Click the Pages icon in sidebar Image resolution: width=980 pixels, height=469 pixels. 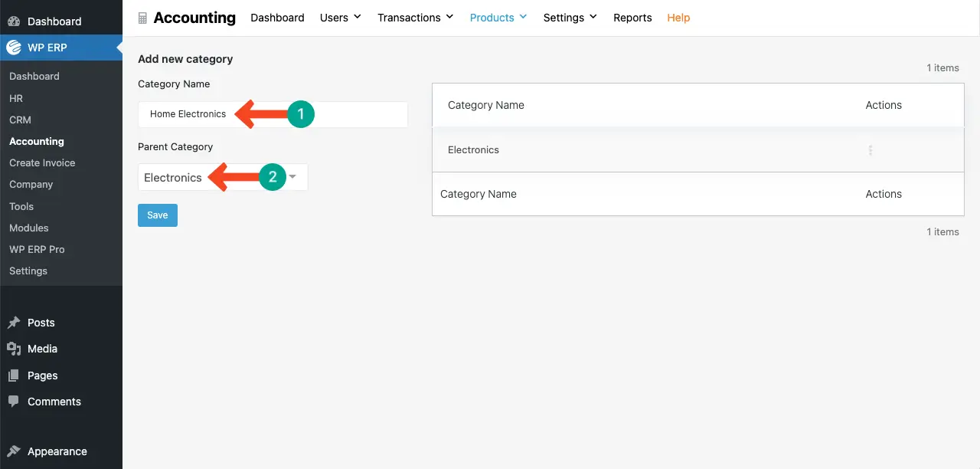click(x=14, y=376)
